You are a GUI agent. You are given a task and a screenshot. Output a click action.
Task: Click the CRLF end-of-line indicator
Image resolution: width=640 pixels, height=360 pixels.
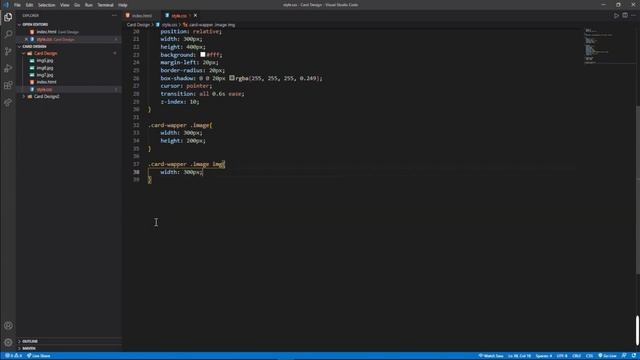coord(576,356)
